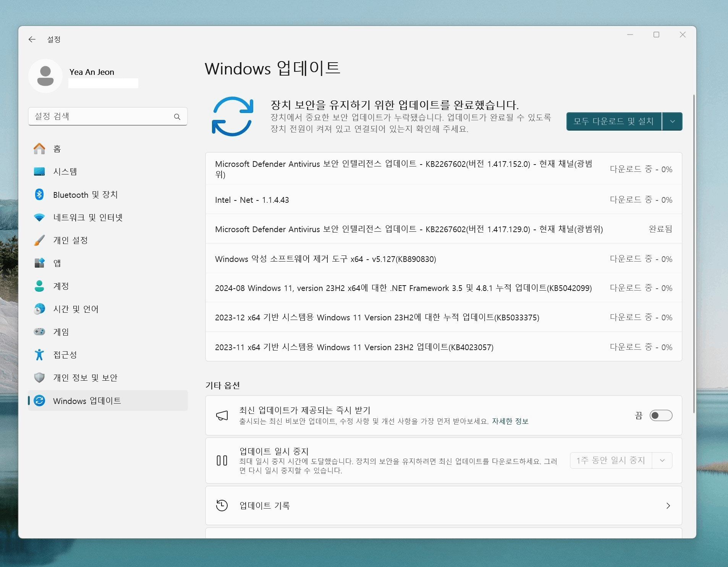Viewport: 728px width, 567px height.
Task: Open the 자세한 정보 link
Action: [510, 421]
